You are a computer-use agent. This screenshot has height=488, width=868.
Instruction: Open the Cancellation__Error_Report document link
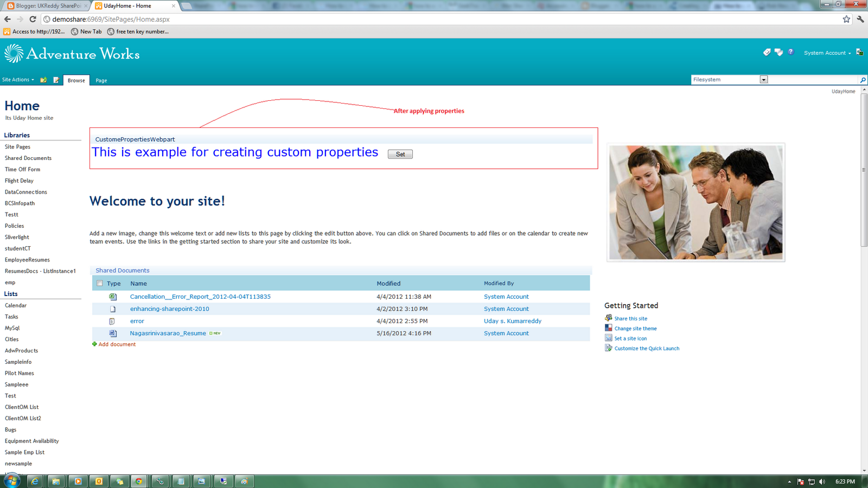point(200,297)
